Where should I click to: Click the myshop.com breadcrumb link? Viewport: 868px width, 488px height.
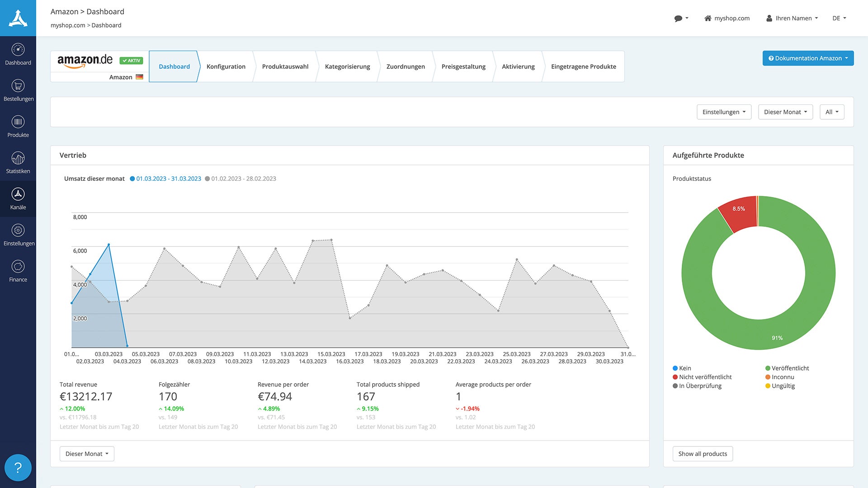[x=68, y=25]
